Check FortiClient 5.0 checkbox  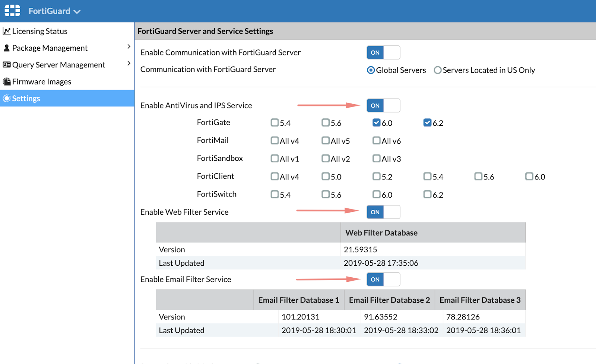click(326, 176)
